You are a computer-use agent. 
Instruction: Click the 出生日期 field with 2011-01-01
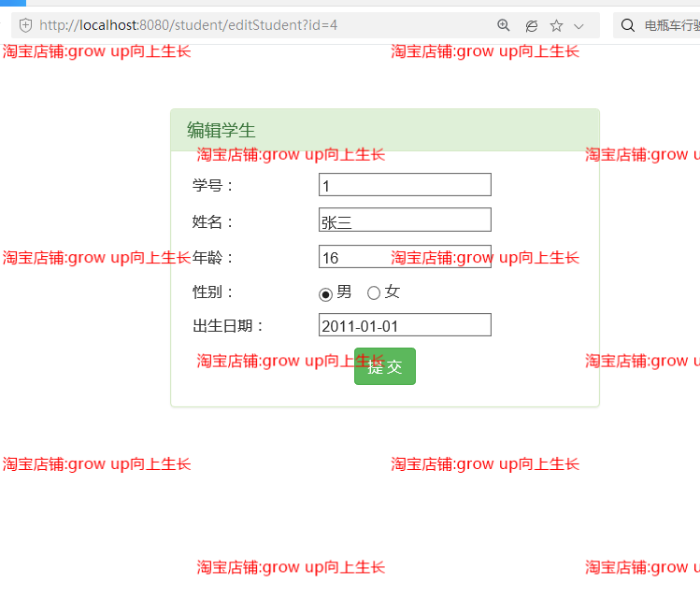(x=405, y=325)
